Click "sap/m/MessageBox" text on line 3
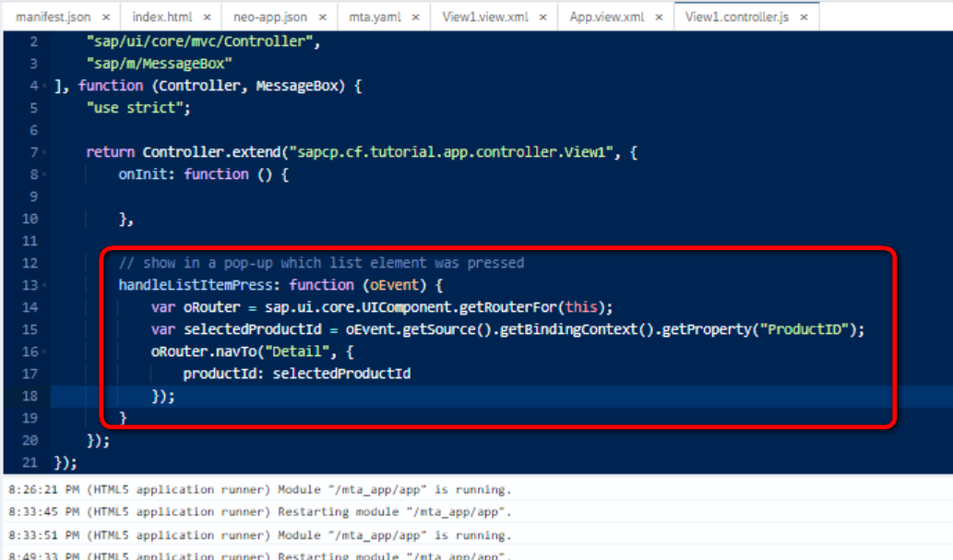 [x=160, y=64]
